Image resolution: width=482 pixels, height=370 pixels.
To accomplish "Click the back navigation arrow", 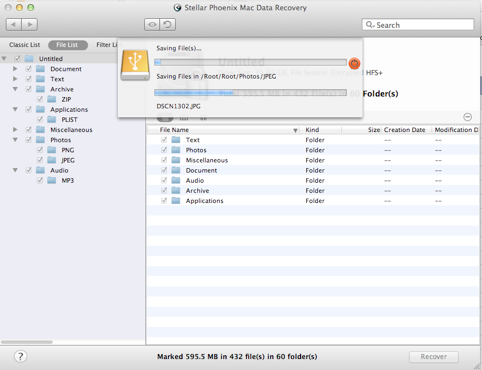I will pyautogui.click(x=14, y=24).
